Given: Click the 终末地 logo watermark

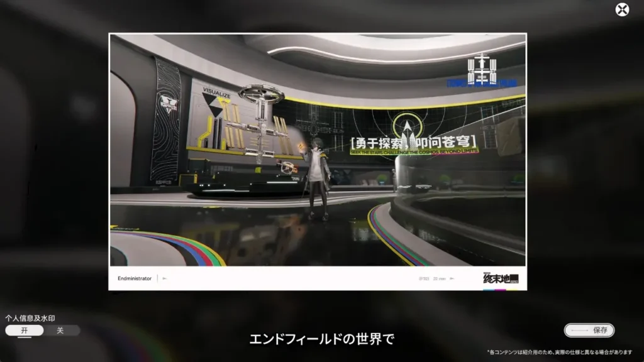Looking at the screenshot, I should point(501,278).
